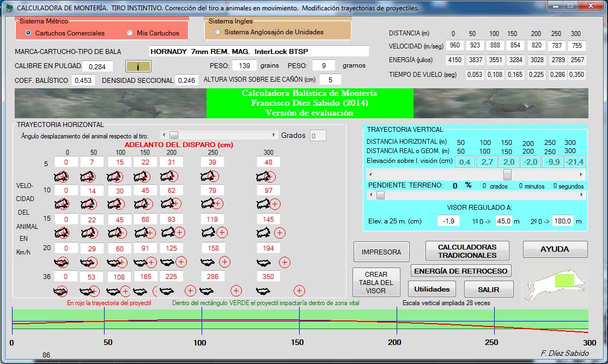Click right arrow of pendiente terreno scrollbar
Screen dimensions: 608x364
pos(582,195)
